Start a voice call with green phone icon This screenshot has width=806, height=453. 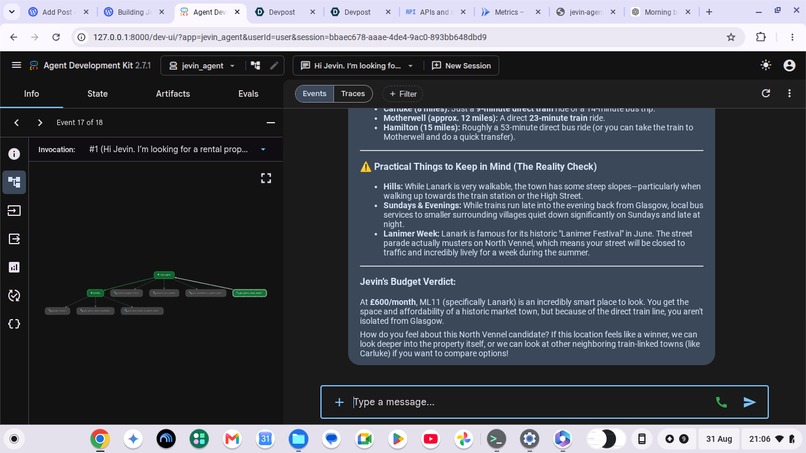pos(721,402)
